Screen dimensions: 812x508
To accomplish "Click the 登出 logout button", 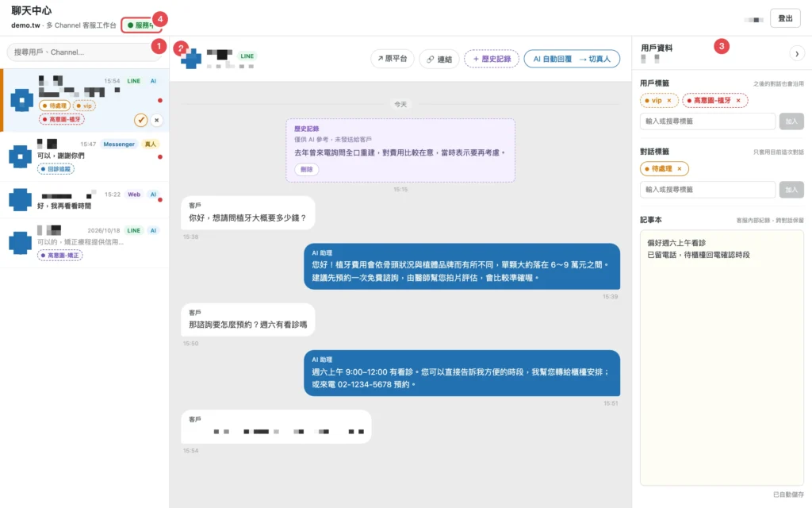I will coord(785,18).
